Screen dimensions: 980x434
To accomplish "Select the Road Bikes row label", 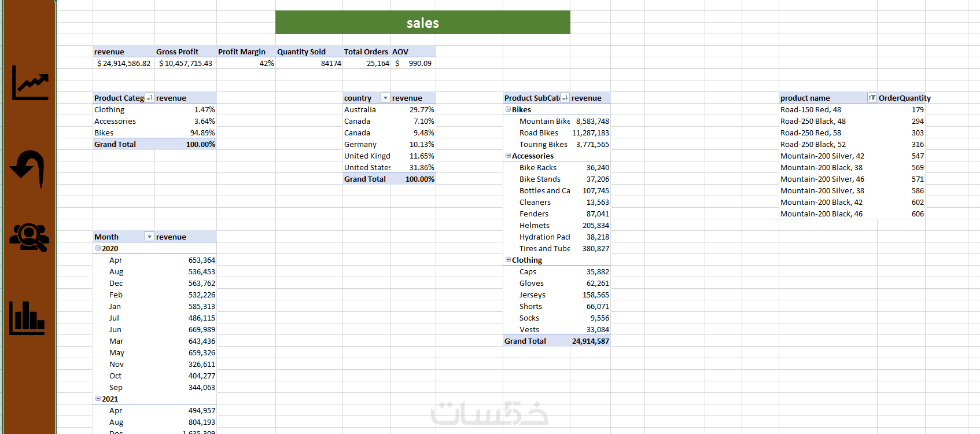I will coord(539,133).
